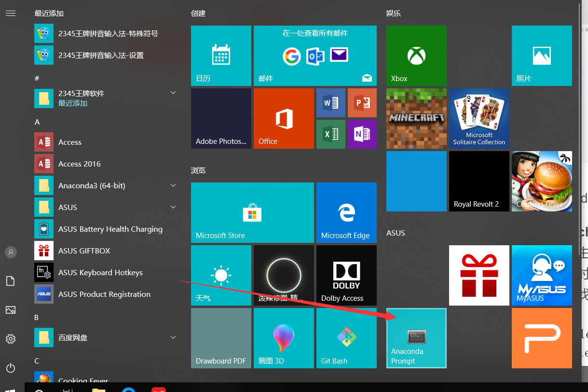Open the Settings gear in the Start rail
The height and width of the screenshot is (392, 588).
[x=11, y=339]
